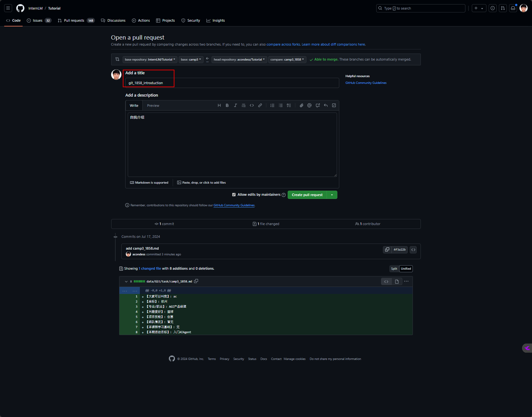The height and width of the screenshot is (417, 532).
Task: Expand the Create pull request options arrow
Action: point(332,195)
